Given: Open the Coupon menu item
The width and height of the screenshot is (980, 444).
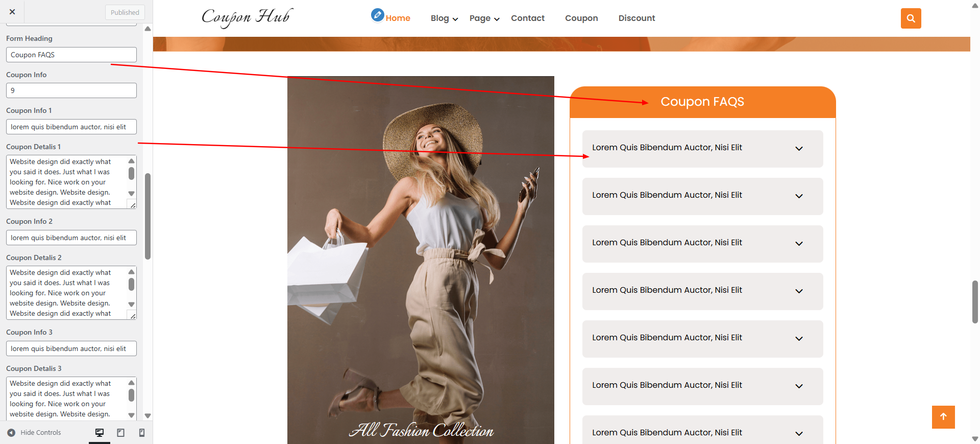Looking at the screenshot, I should (581, 18).
